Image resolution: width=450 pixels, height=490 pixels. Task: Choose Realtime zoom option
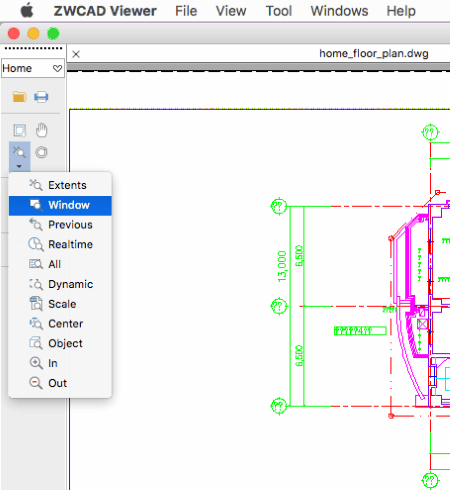coord(60,244)
